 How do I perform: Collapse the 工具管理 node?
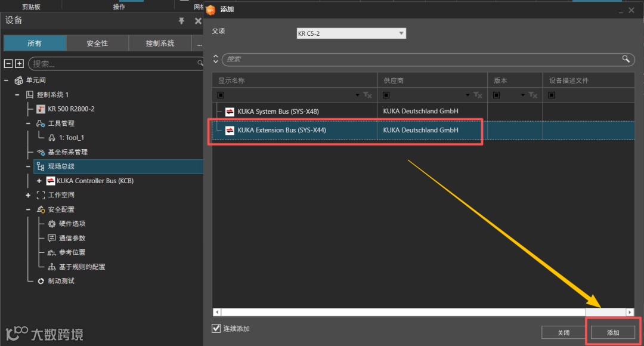tap(28, 123)
